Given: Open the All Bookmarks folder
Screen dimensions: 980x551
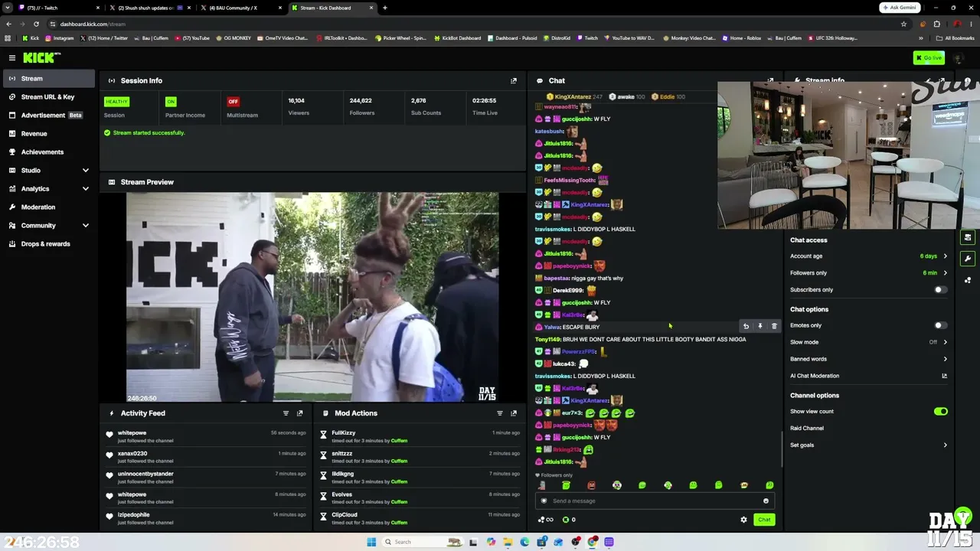Looking at the screenshot, I should (955, 38).
